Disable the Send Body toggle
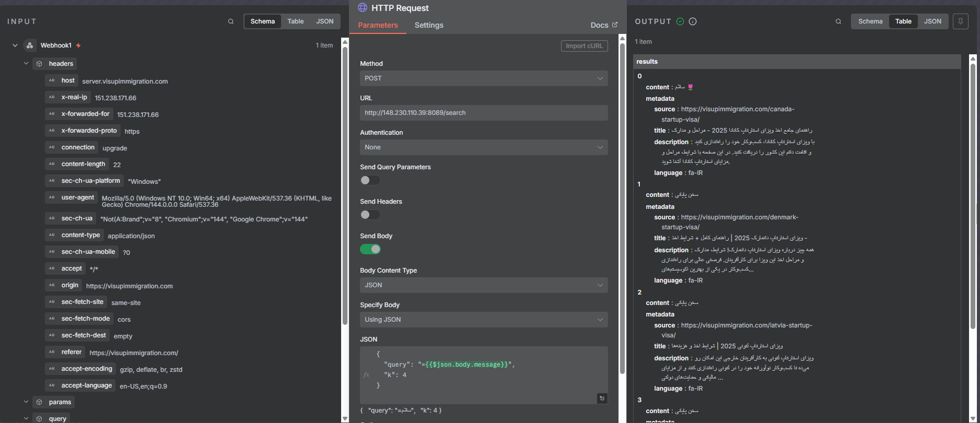The width and height of the screenshot is (980, 423). (x=370, y=249)
